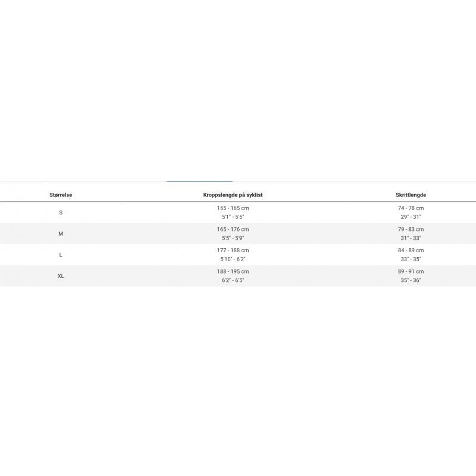The image size is (476, 476).
Task: Click the 188 - 195 cm value
Action: point(233,272)
